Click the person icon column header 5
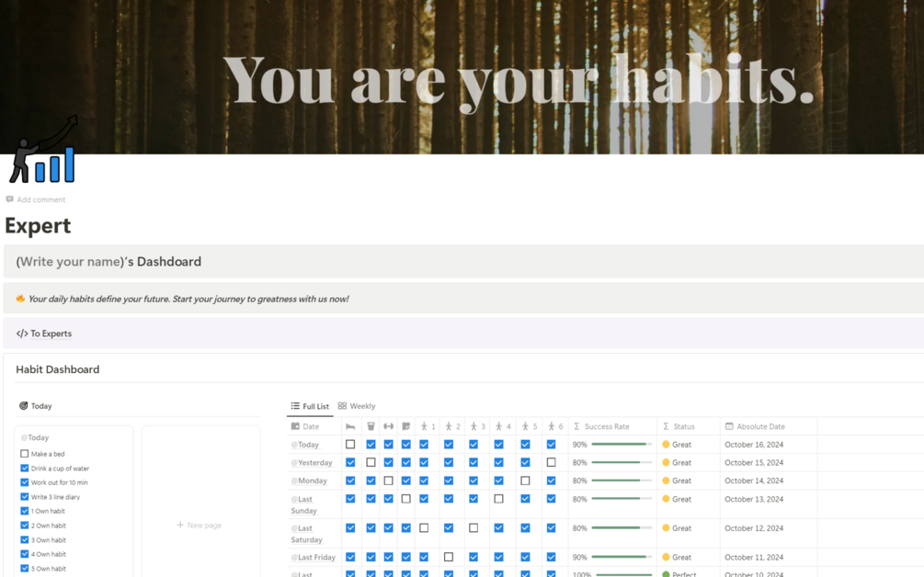 coord(525,426)
